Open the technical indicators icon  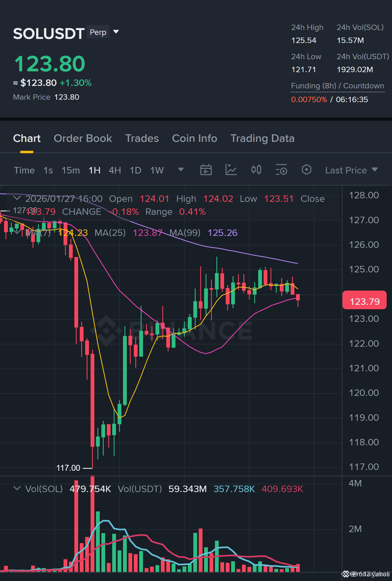(x=281, y=170)
